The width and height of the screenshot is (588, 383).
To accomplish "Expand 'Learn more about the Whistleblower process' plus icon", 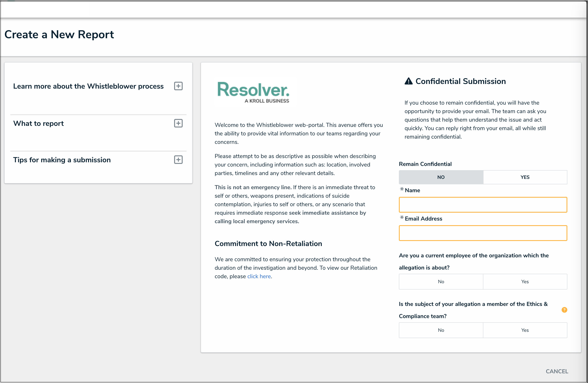I will [x=178, y=86].
